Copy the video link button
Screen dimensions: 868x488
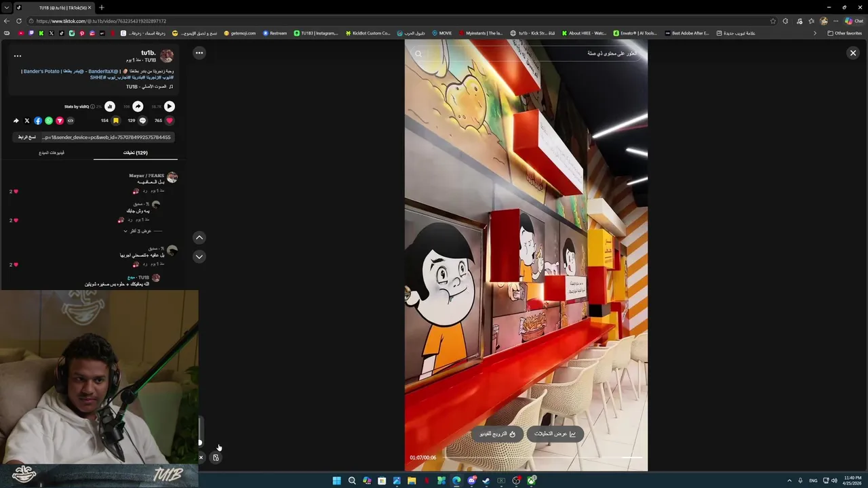pyautogui.click(x=27, y=137)
